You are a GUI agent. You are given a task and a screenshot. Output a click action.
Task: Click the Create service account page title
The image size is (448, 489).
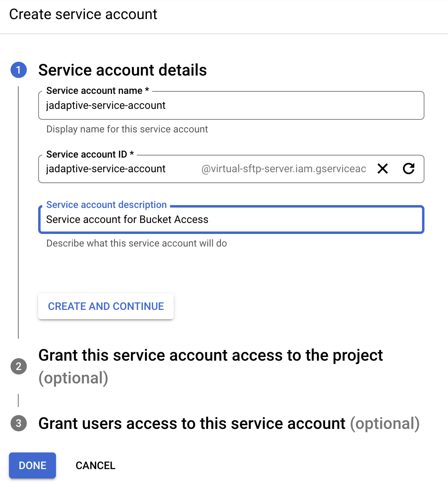(x=83, y=14)
